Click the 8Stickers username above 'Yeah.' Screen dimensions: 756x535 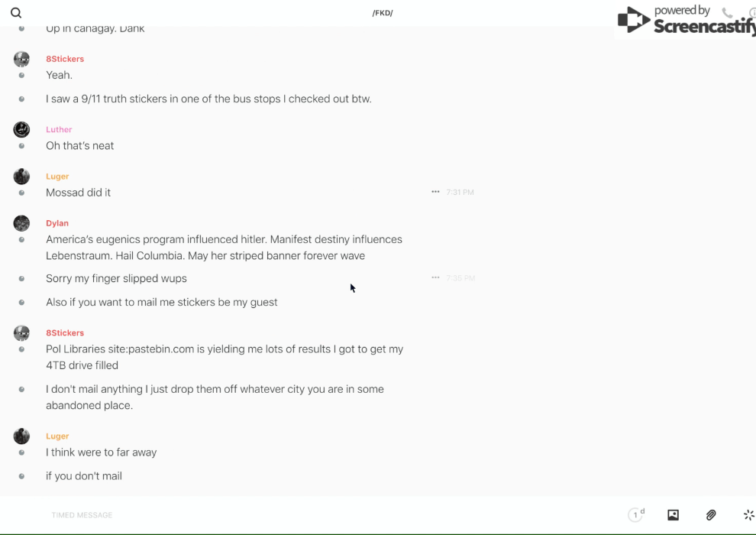(x=65, y=59)
